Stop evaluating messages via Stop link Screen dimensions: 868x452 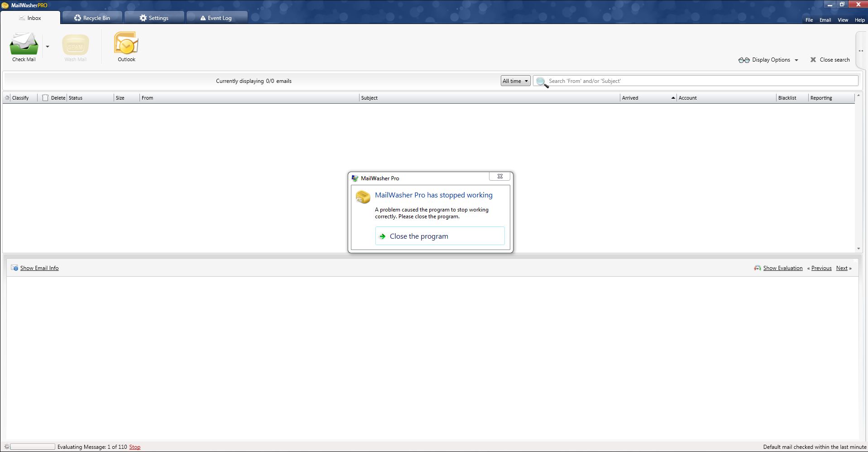pyautogui.click(x=134, y=447)
